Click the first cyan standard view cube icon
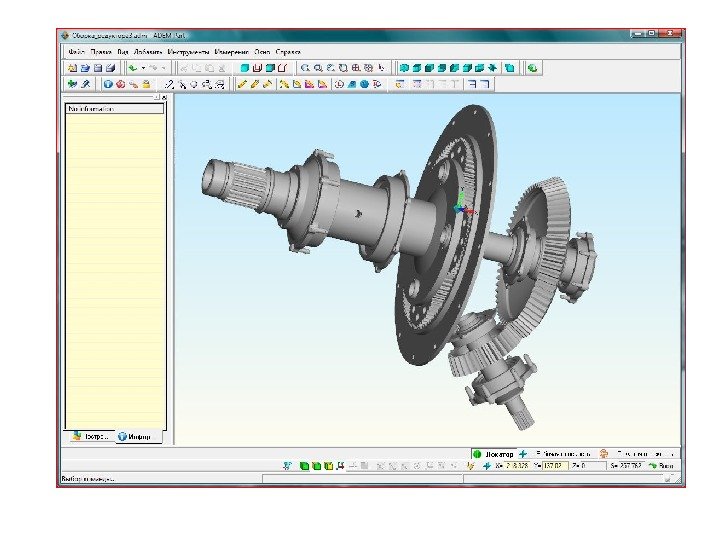The height and width of the screenshot is (540, 720). pyautogui.click(x=404, y=68)
